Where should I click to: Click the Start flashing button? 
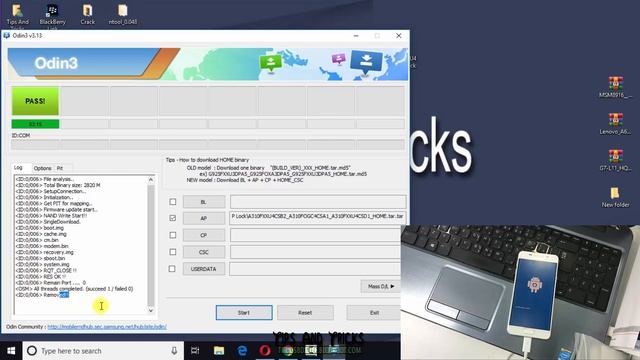(244, 313)
